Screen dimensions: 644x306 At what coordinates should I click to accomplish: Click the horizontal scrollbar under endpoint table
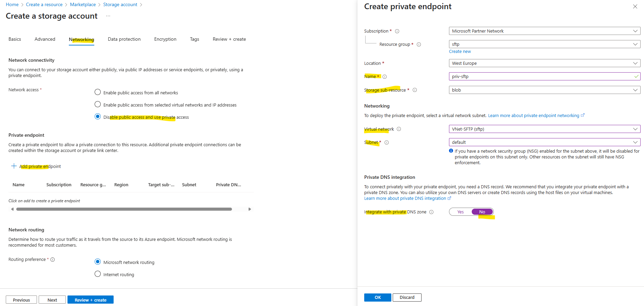pyautogui.click(x=124, y=209)
